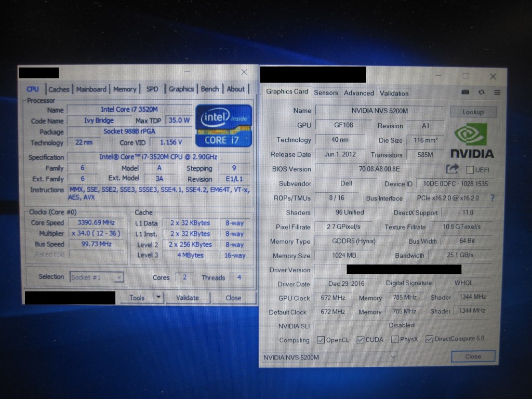Click the Core VID value 1.156 V

[x=170, y=142]
